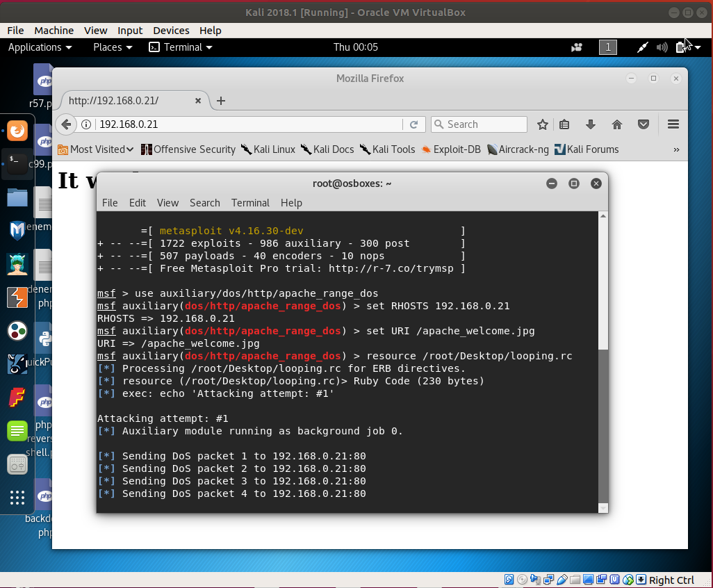Click the screen recorder icon in top panel

577,47
